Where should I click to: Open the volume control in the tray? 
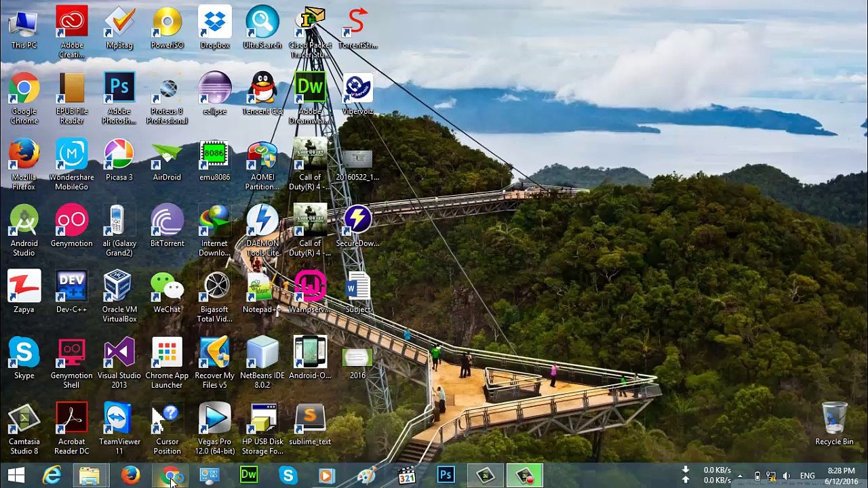coord(787,475)
